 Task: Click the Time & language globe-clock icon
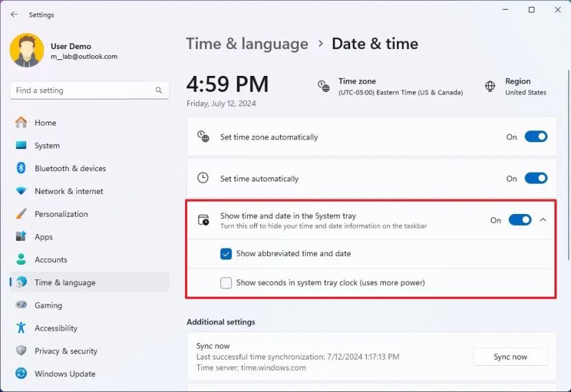21,282
